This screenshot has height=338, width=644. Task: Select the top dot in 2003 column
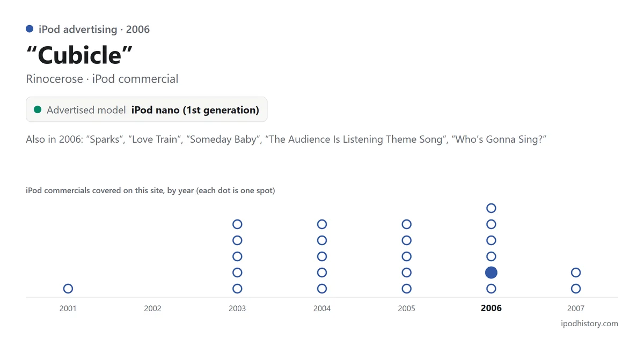(x=237, y=224)
